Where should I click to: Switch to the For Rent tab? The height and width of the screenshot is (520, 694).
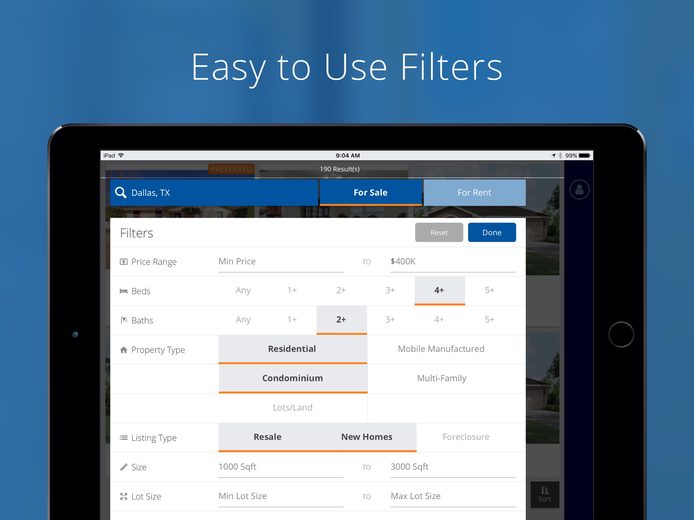click(x=474, y=193)
